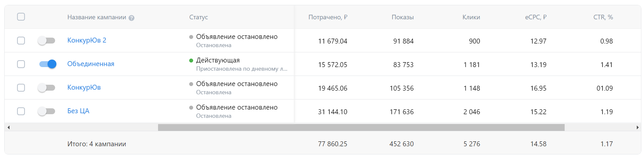The height and width of the screenshot is (160, 644).
Task: Click the help icon beside Название кампании
Action: pos(131,18)
